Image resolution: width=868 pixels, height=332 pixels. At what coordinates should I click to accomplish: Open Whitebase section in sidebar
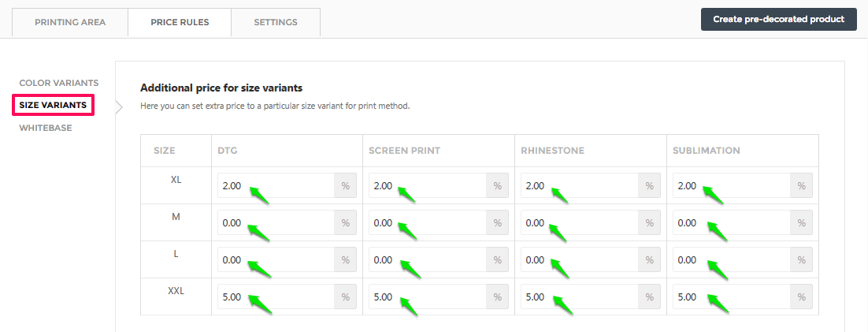[x=46, y=128]
